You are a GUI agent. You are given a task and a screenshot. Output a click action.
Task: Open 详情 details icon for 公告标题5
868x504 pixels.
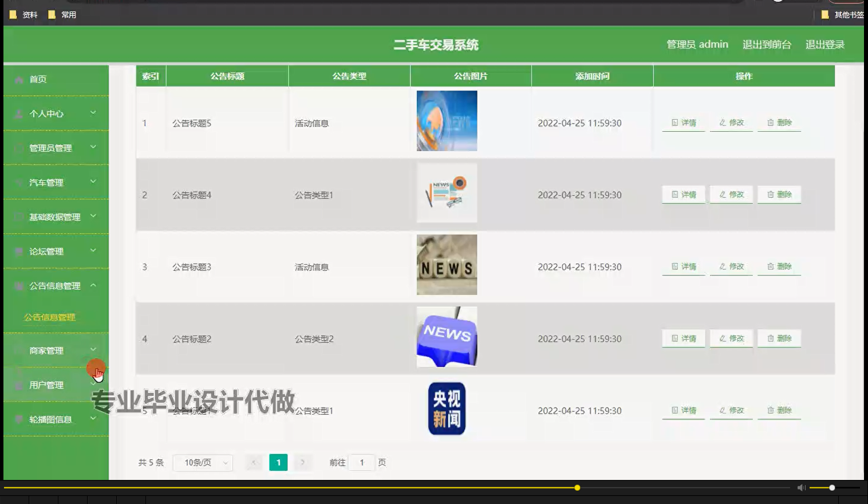[x=674, y=122]
